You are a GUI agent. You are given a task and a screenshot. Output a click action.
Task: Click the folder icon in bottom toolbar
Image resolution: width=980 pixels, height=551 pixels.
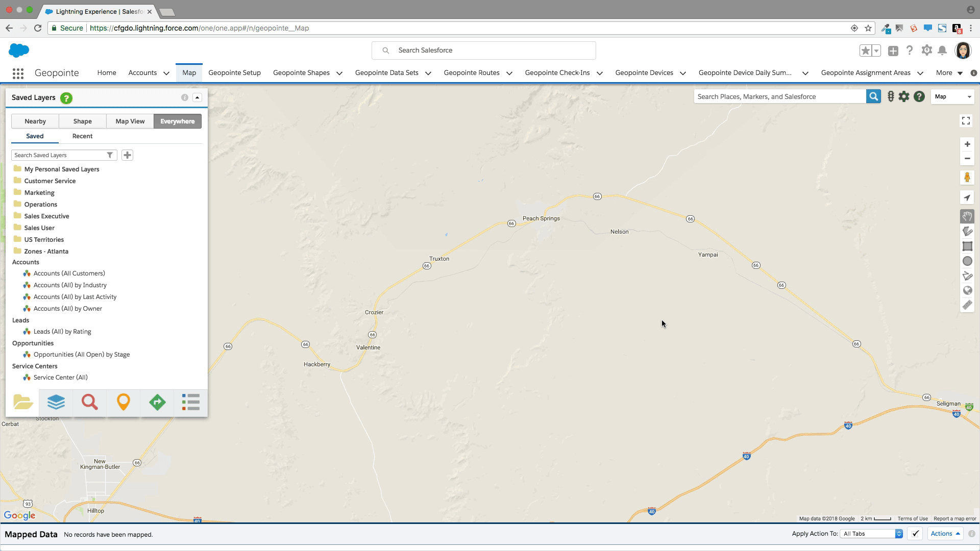pyautogui.click(x=22, y=402)
